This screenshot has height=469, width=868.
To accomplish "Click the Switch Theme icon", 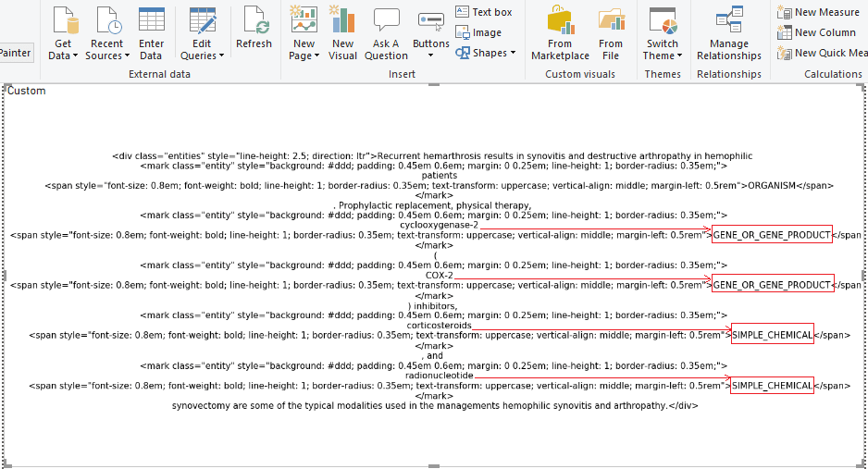I will pyautogui.click(x=663, y=20).
